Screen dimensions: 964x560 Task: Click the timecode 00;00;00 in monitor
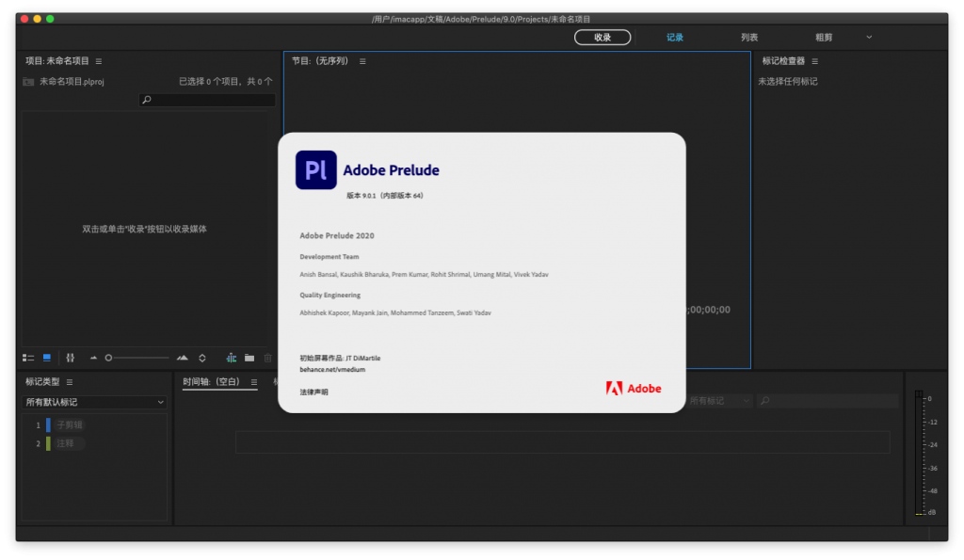tap(709, 310)
